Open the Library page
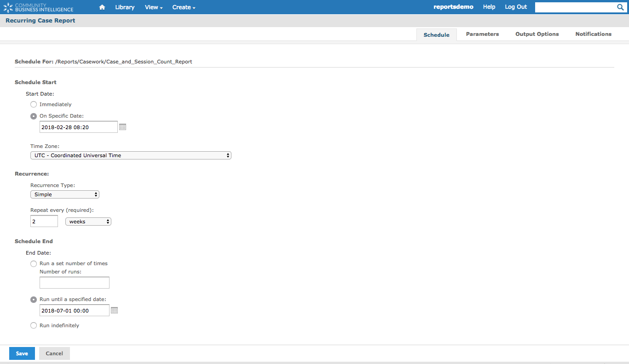 pyautogui.click(x=125, y=7)
